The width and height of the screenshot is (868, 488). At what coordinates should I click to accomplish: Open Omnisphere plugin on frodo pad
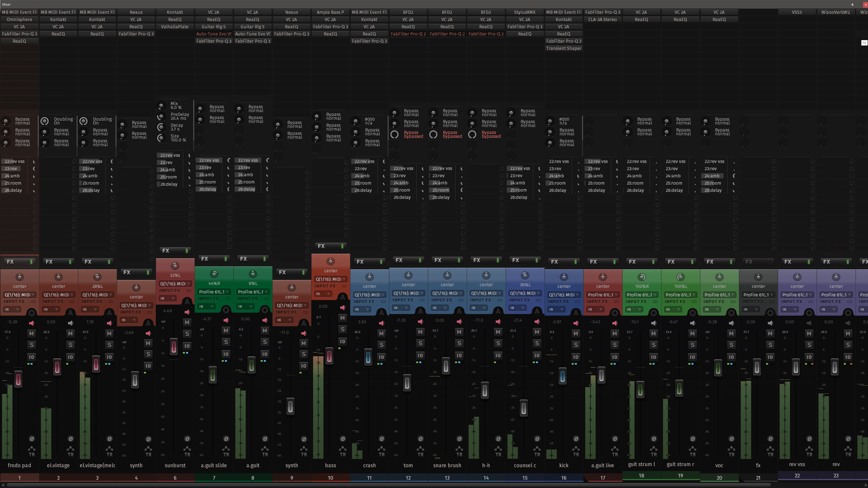tap(19, 19)
